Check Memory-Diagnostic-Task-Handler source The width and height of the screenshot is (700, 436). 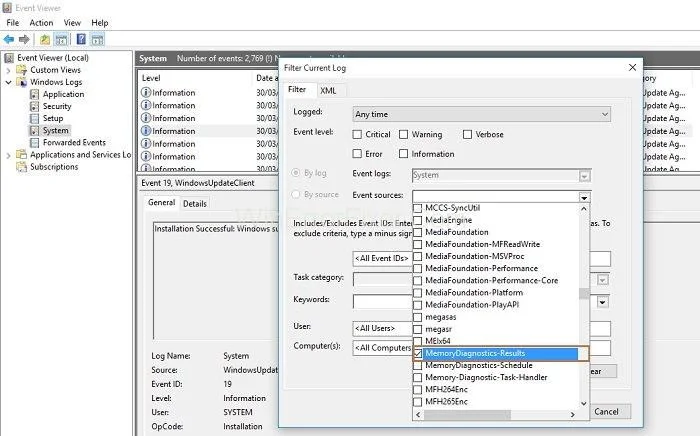(418, 378)
